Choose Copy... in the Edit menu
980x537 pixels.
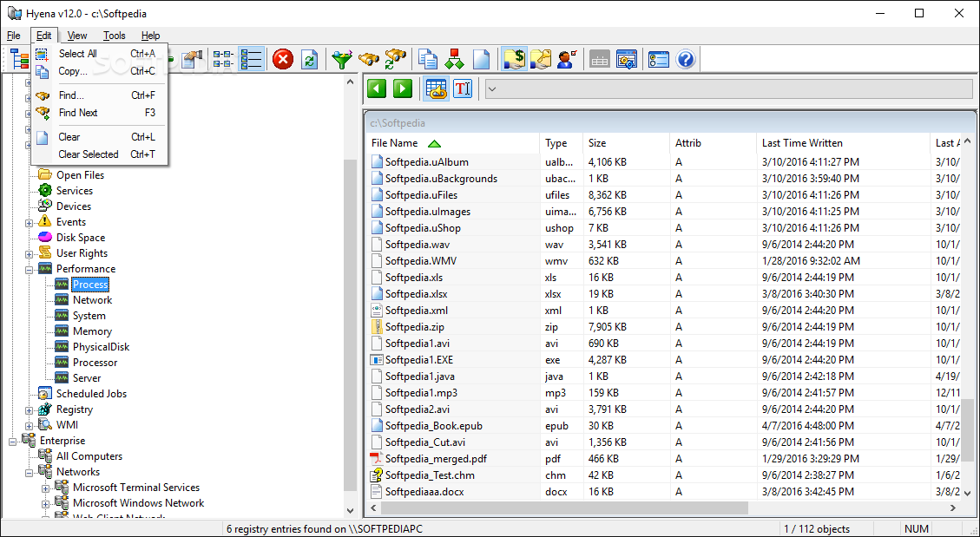point(99,71)
